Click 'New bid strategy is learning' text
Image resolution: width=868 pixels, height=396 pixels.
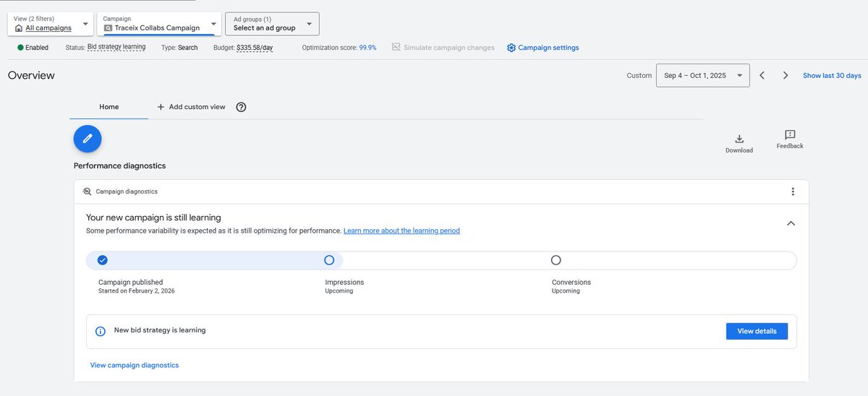[160, 330]
